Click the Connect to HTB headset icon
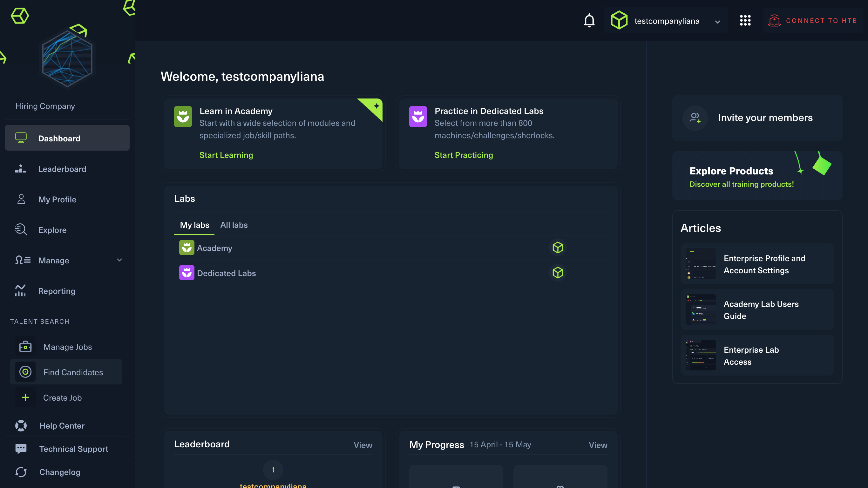Screen dimensions: 868x488 click(x=774, y=21)
